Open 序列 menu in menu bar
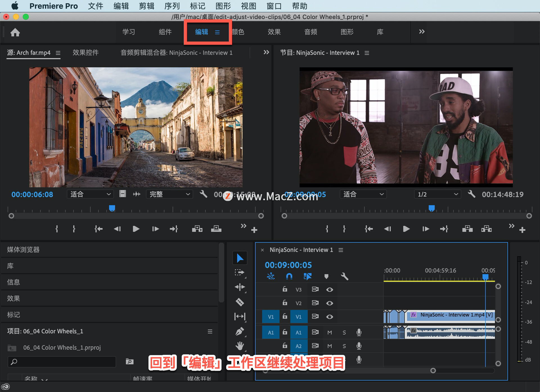 coord(172,6)
